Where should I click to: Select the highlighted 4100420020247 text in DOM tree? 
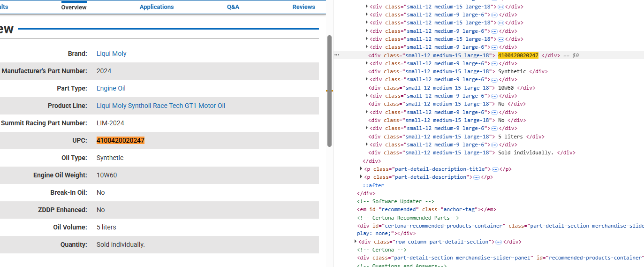518,55
